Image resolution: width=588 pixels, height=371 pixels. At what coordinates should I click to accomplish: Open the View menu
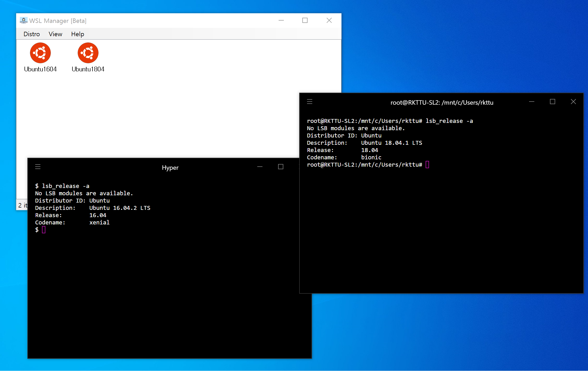[x=55, y=34]
